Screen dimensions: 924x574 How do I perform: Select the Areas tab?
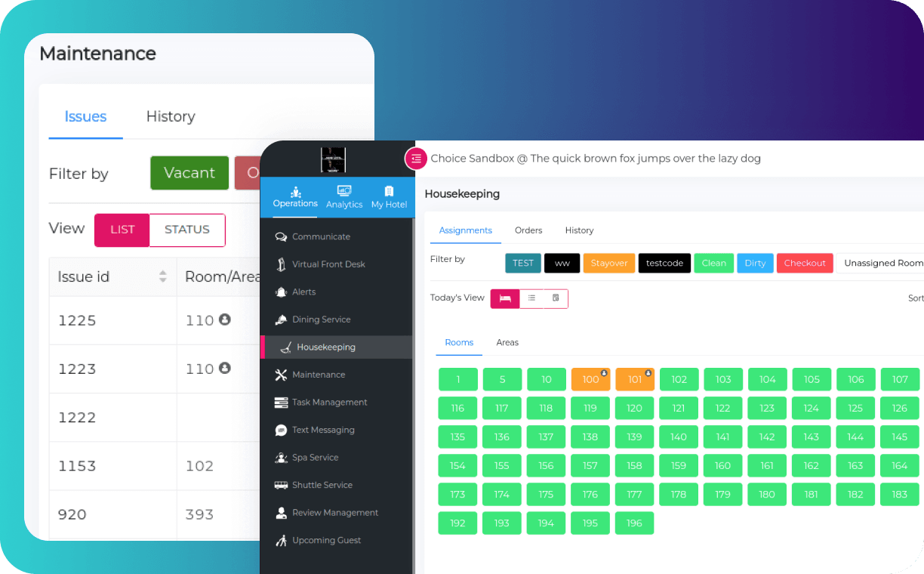click(507, 342)
